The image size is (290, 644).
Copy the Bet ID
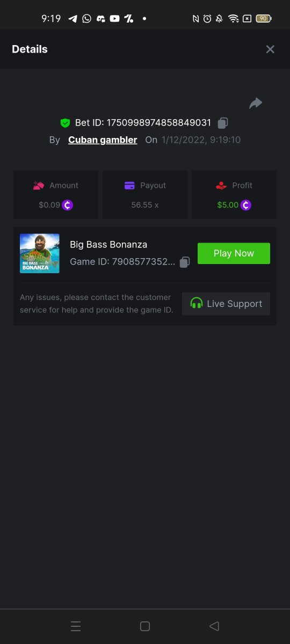pyautogui.click(x=223, y=123)
